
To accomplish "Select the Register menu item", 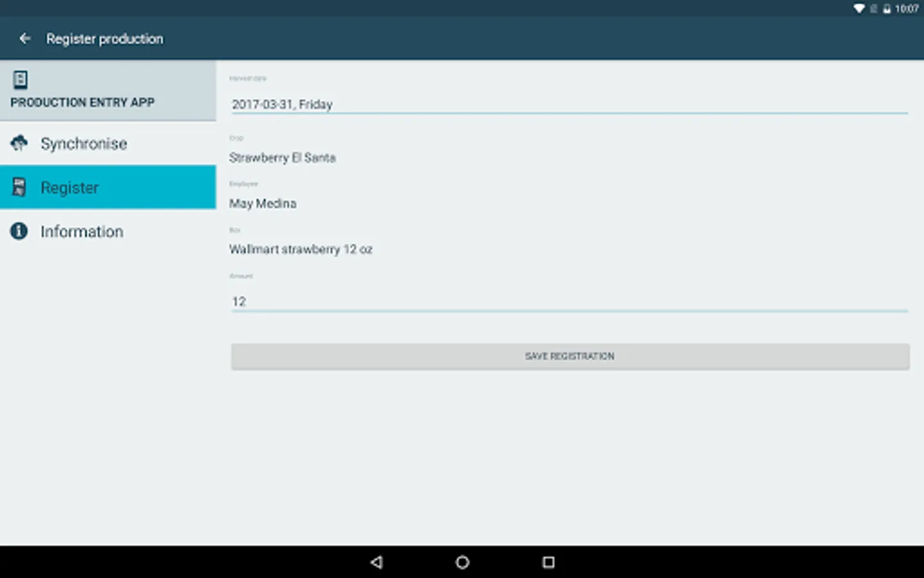I will click(x=108, y=187).
